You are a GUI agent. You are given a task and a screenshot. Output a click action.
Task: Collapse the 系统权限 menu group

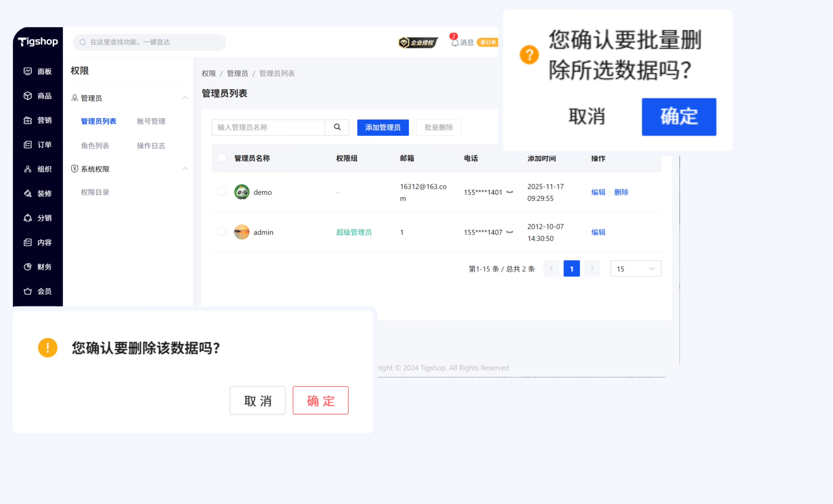coord(185,169)
